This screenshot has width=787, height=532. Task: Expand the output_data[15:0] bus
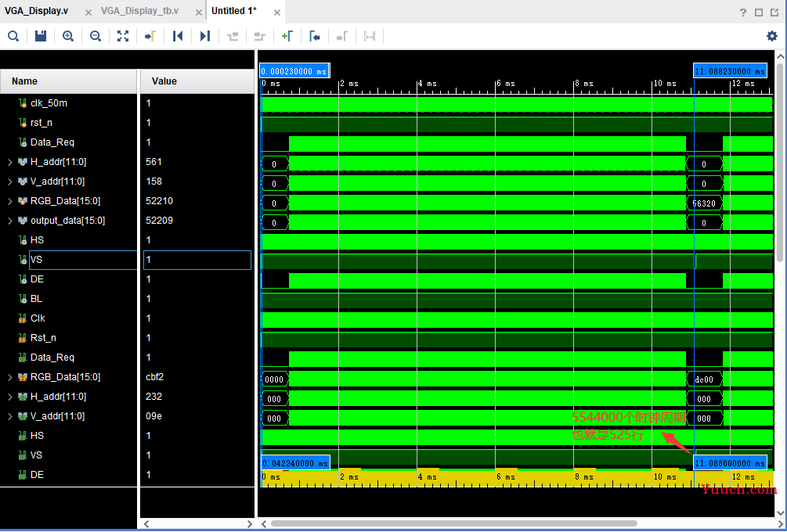pyautogui.click(x=9, y=221)
